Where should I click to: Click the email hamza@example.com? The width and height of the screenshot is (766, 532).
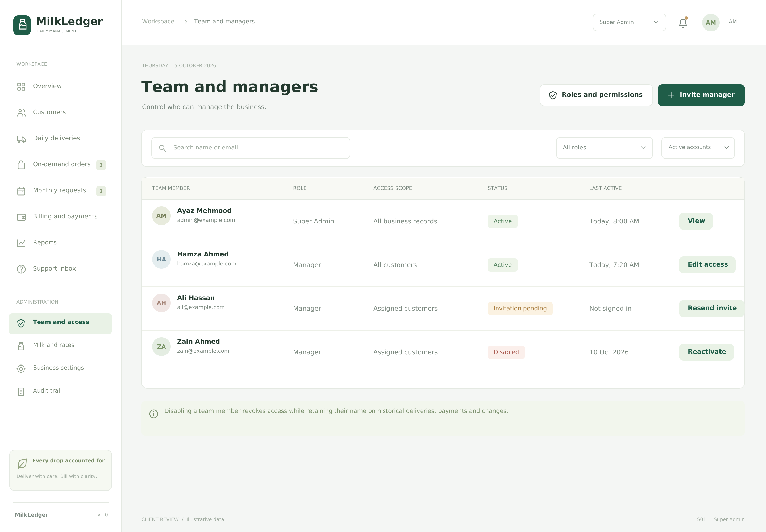[207, 264]
